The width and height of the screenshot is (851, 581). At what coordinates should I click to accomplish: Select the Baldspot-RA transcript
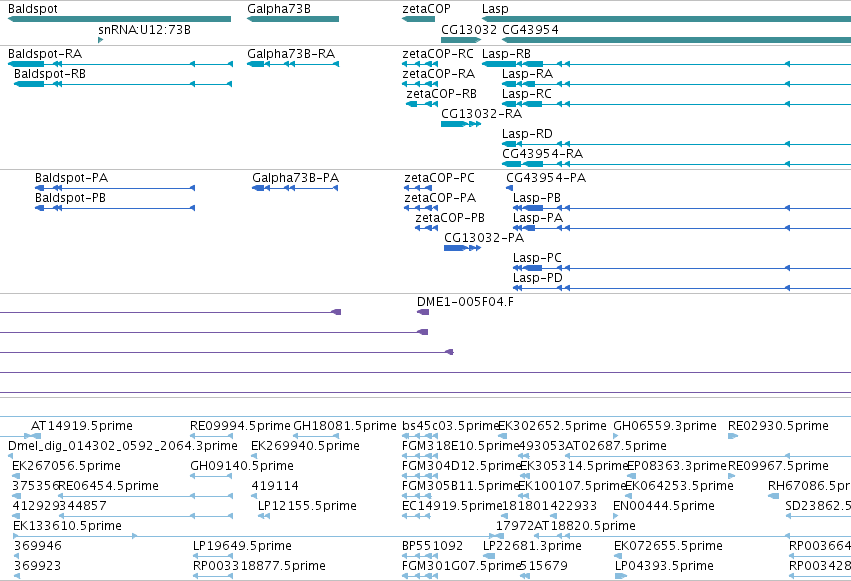click(x=120, y=64)
